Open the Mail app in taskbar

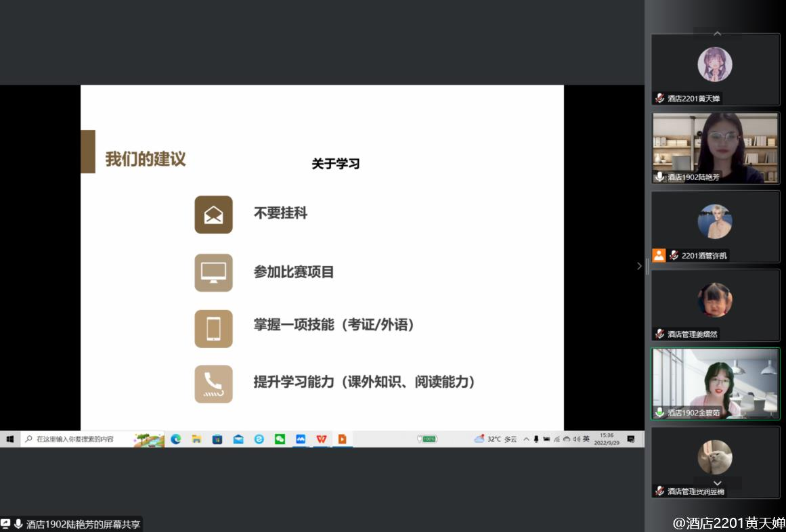238,439
